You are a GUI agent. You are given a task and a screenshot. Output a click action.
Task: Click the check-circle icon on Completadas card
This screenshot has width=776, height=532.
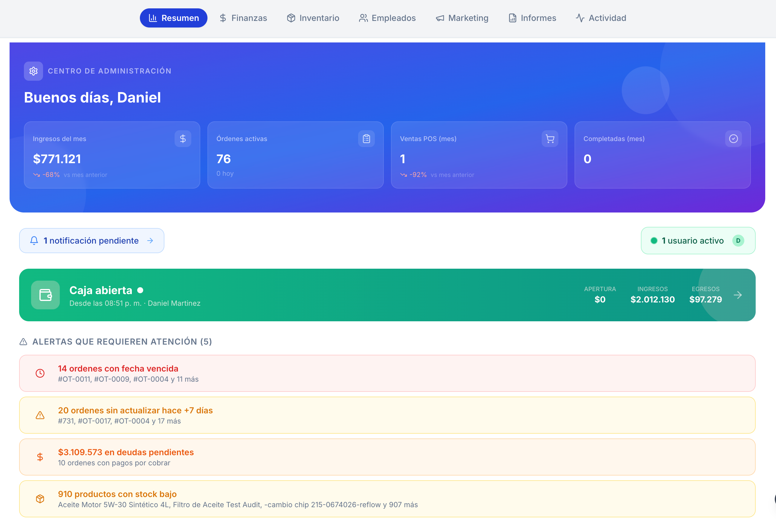point(733,139)
